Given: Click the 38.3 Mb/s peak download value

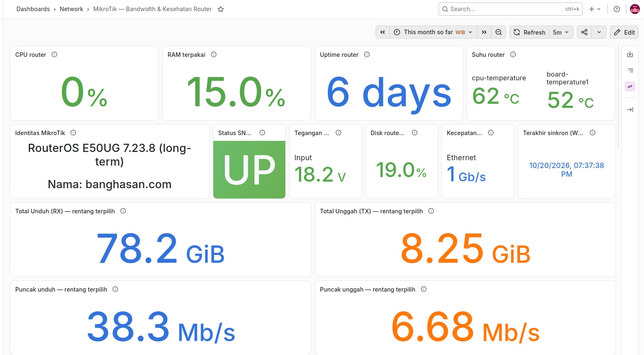Looking at the screenshot, I should [161, 327].
